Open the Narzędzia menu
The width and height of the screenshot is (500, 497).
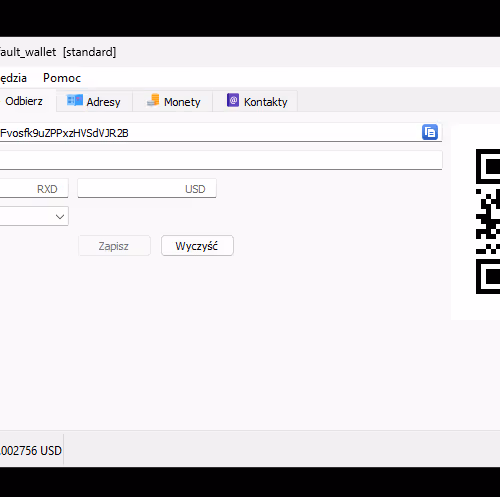(x=13, y=78)
